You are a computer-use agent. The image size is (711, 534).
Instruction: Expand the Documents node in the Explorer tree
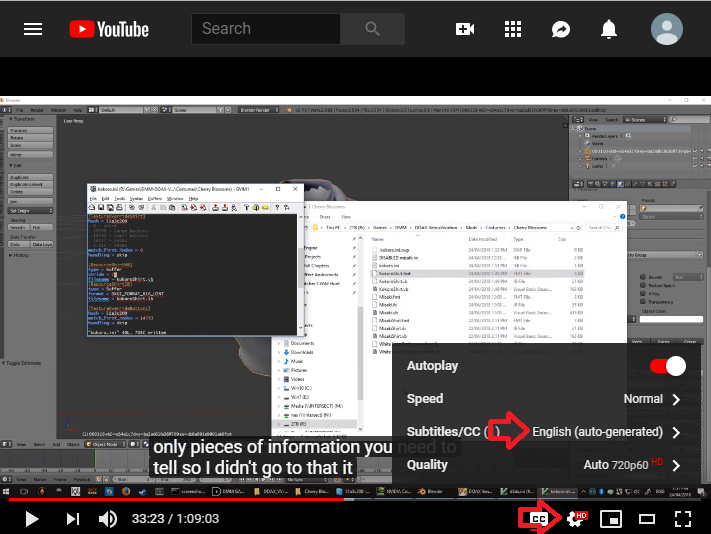click(x=279, y=344)
